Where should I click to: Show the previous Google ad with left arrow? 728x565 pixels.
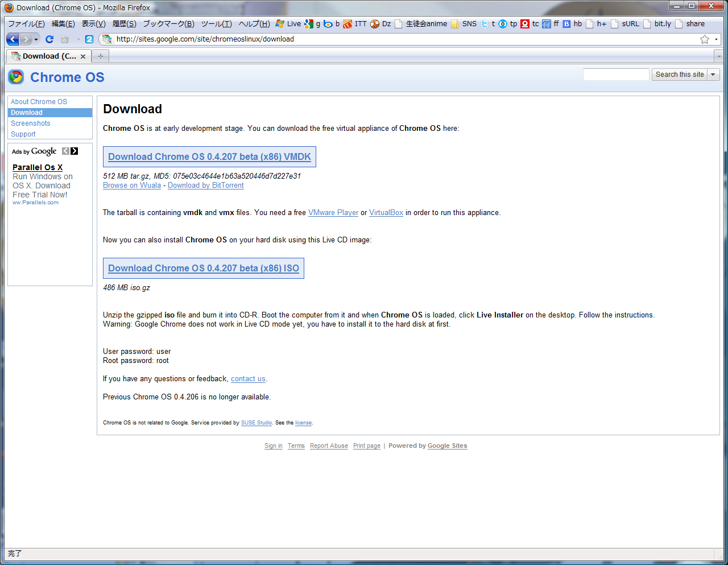coord(65,151)
